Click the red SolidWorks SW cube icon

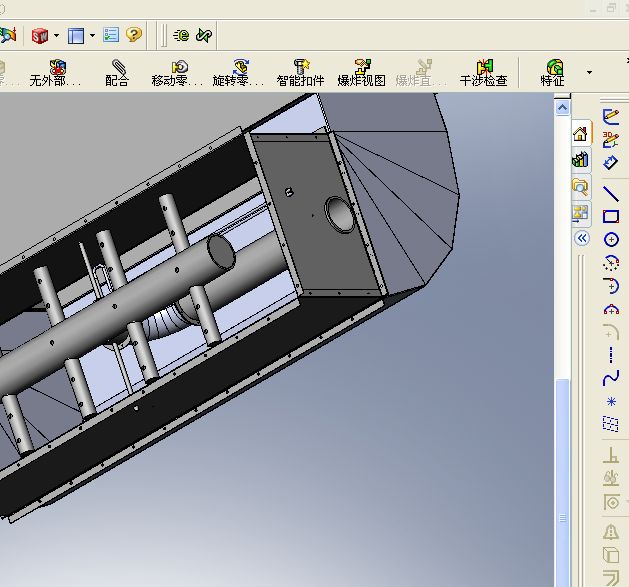coord(40,36)
